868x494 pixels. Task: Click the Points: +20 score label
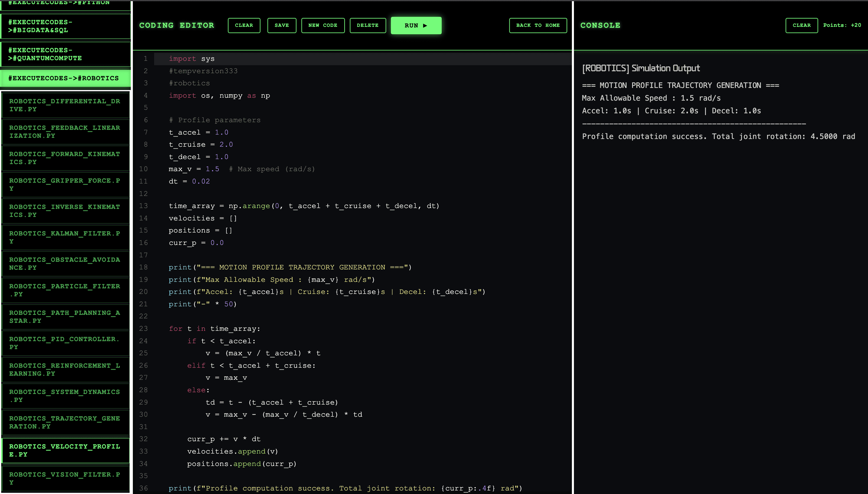[842, 25]
